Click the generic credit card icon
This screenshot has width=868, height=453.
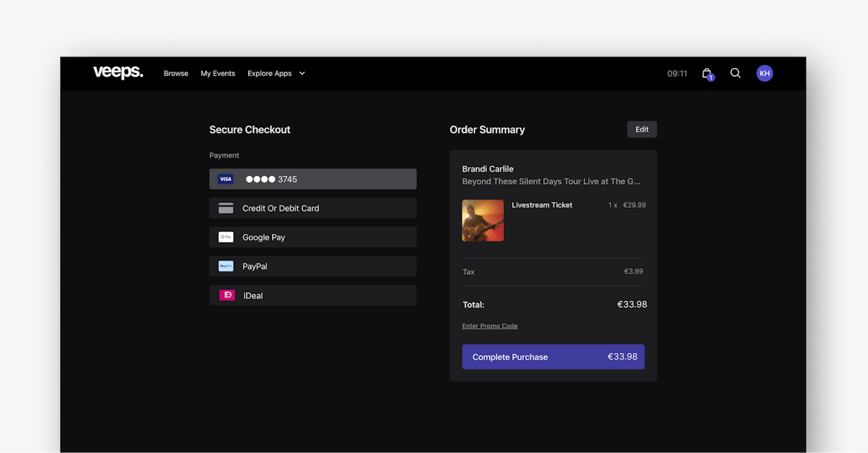pos(226,208)
